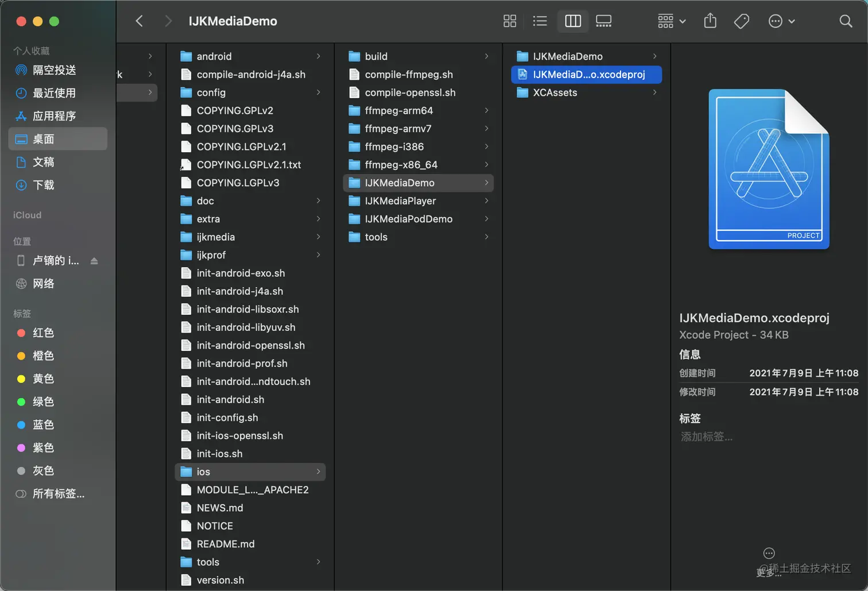Expand the config folder chevron

click(318, 92)
